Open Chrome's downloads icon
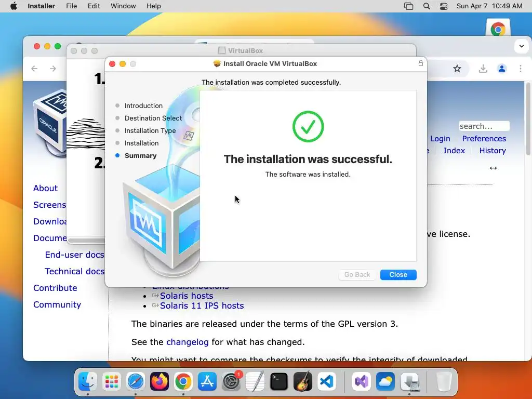The height and width of the screenshot is (399, 532). (483, 69)
